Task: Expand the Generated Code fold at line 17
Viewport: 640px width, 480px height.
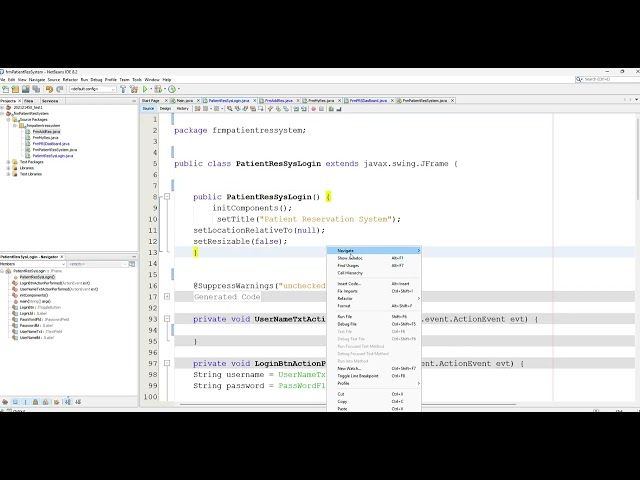Action: (167, 297)
